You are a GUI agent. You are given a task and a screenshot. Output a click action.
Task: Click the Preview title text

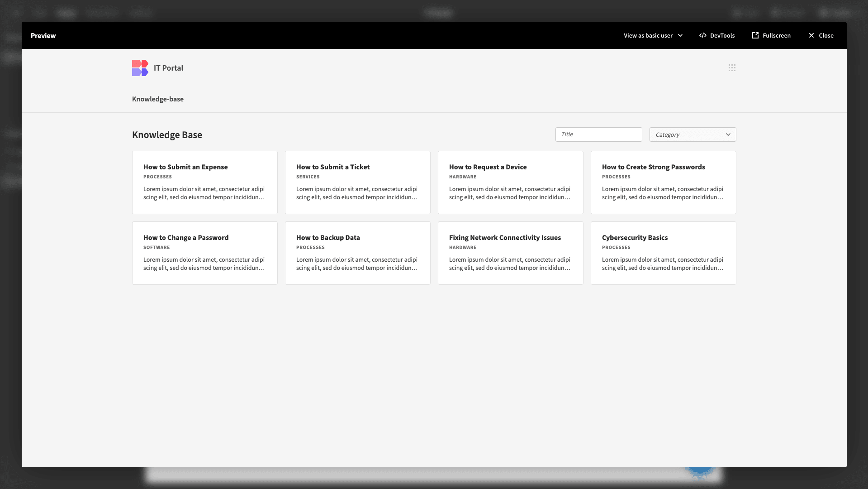[43, 35]
